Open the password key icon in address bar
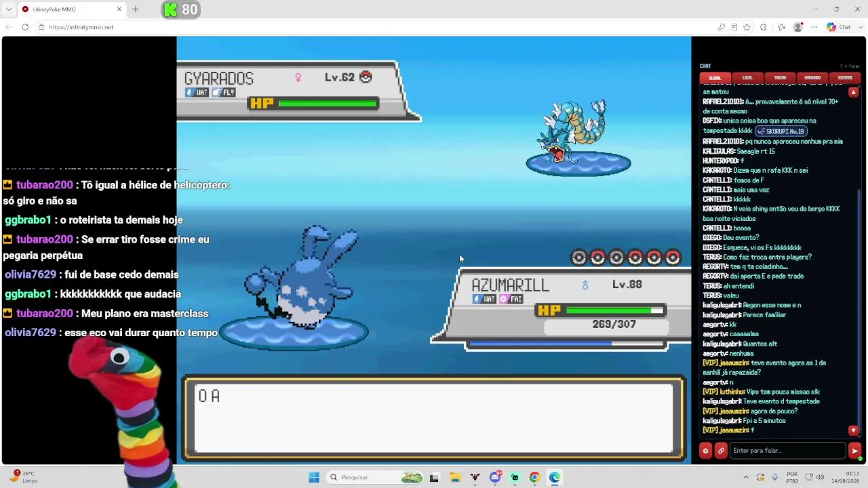The width and height of the screenshot is (868, 488). (x=722, y=27)
